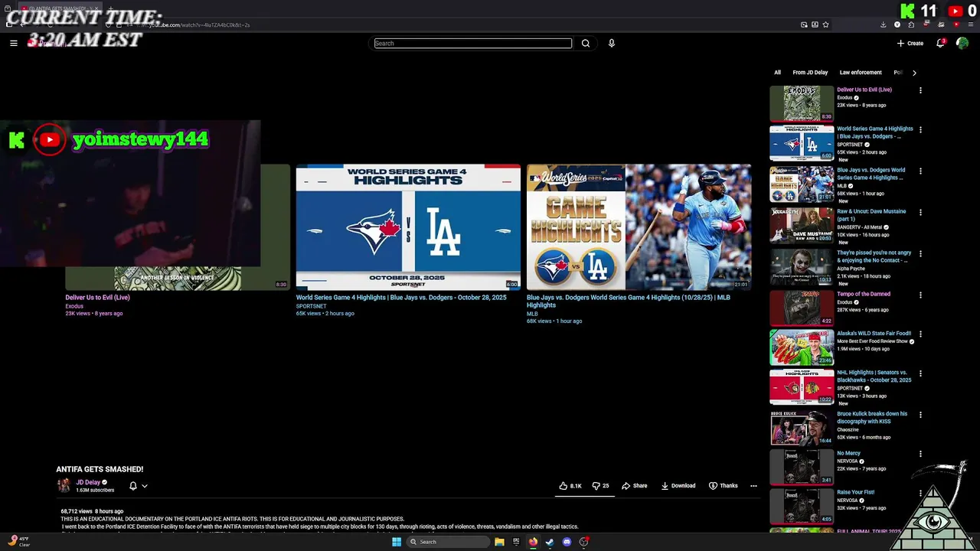Open the account avatar menu

click(x=962, y=44)
